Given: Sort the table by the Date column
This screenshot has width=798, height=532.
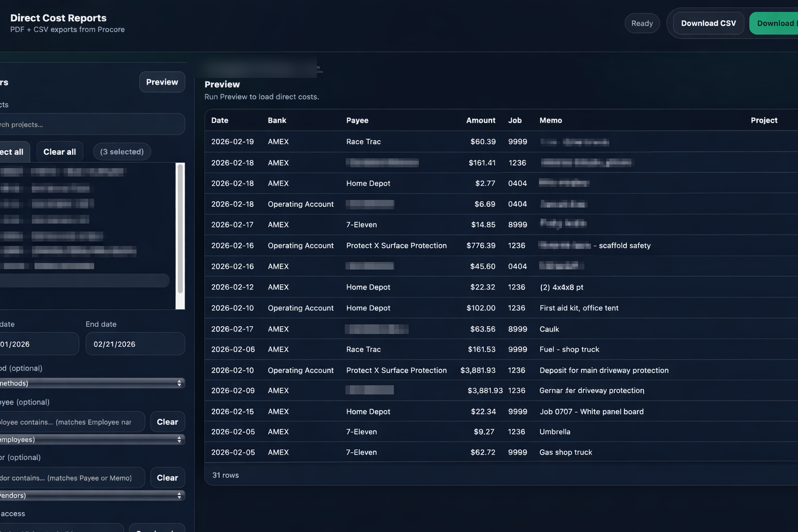Looking at the screenshot, I should click(219, 120).
